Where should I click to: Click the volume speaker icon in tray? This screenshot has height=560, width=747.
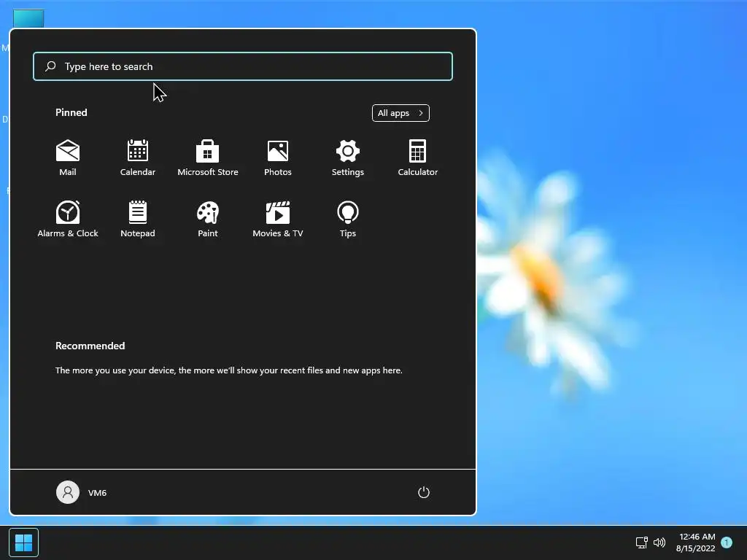coord(659,542)
